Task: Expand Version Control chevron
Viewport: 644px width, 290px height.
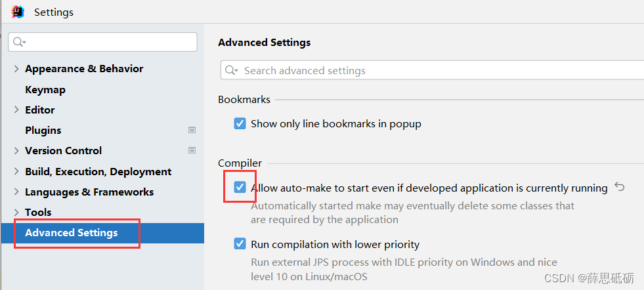Action: click(x=16, y=151)
